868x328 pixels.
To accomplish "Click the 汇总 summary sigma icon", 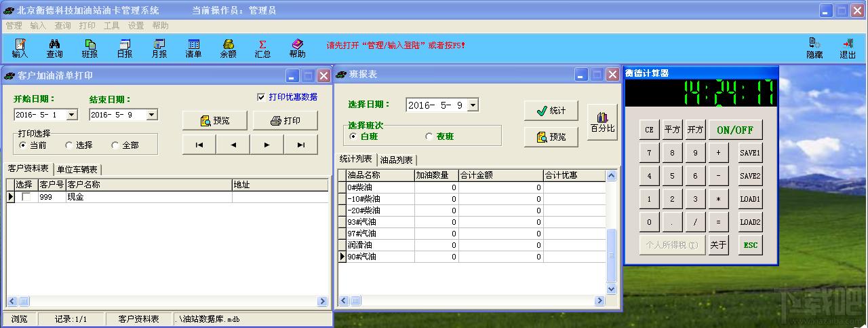I will click(x=262, y=48).
